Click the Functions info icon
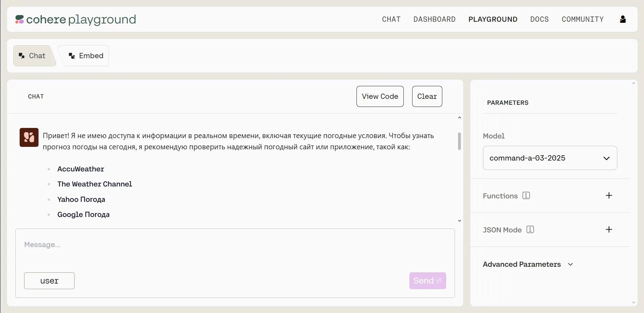Image resolution: width=644 pixels, height=313 pixels. pos(526,196)
